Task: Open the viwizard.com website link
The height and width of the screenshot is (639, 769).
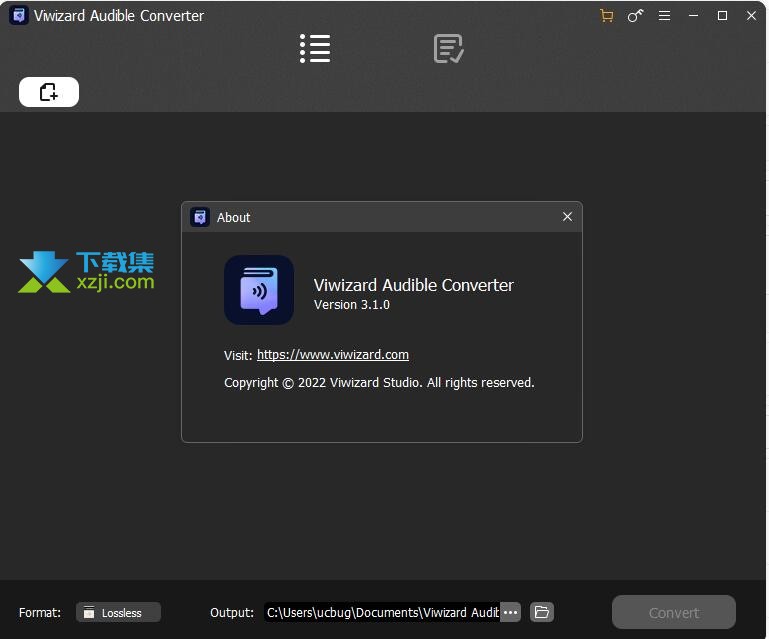Action: click(x=333, y=355)
